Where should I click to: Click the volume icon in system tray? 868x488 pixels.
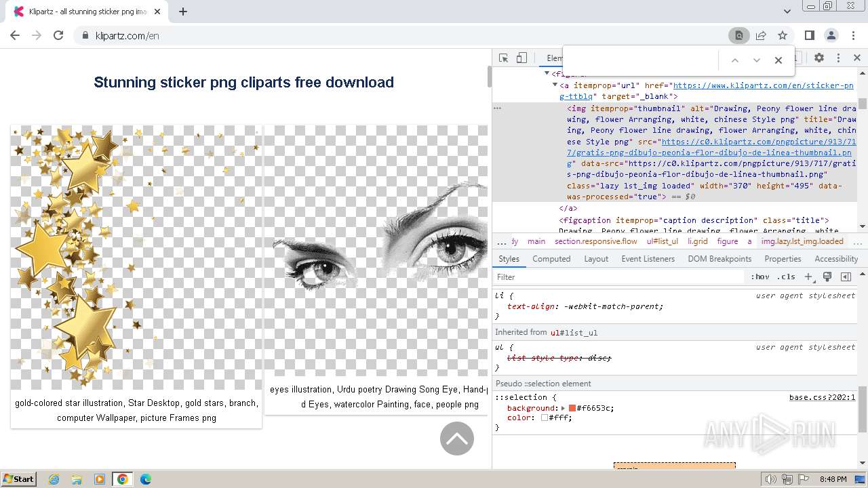[x=772, y=479]
